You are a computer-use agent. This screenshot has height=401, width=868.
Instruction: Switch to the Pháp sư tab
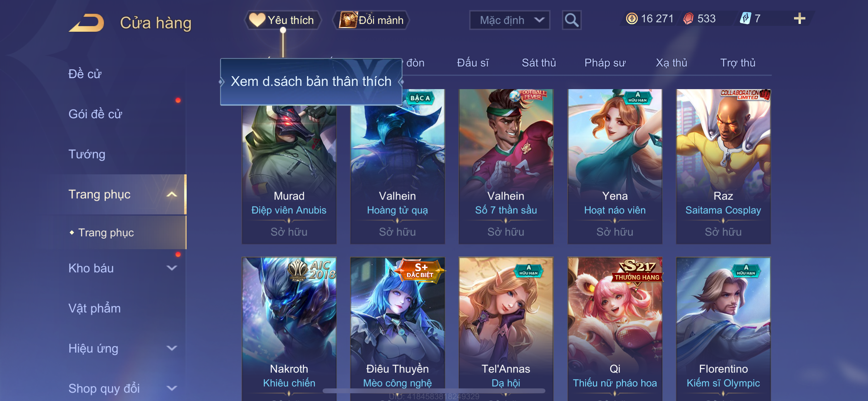tap(605, 63)
